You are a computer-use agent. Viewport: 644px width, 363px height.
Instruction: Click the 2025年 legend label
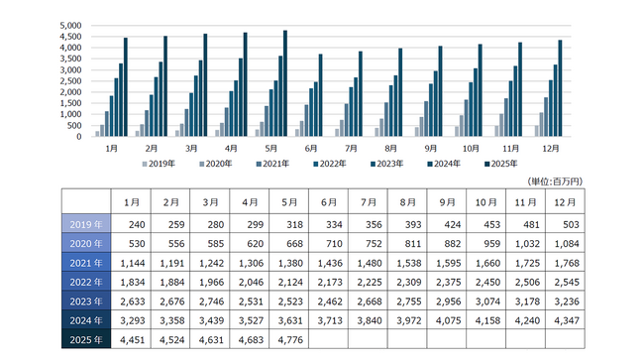click(504, 164)
